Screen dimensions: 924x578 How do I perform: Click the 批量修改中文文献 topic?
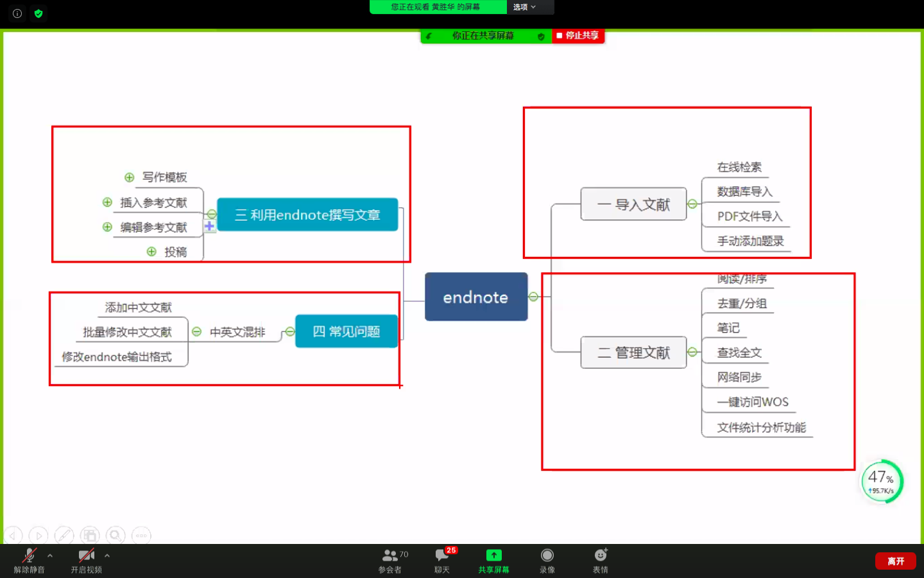(x=127, y=332)
